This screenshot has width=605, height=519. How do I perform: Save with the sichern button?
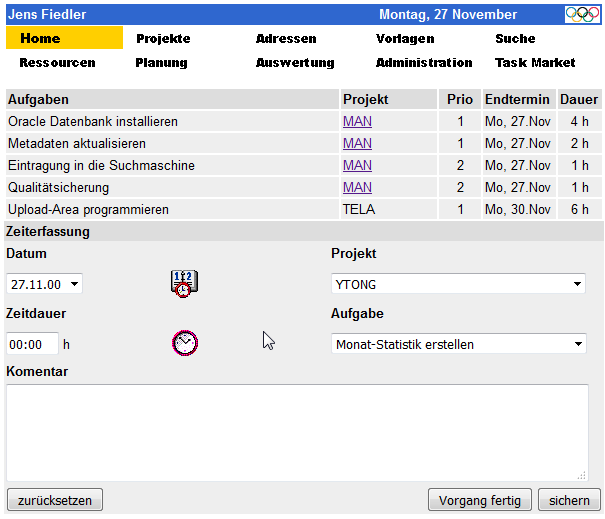point(569,500)
